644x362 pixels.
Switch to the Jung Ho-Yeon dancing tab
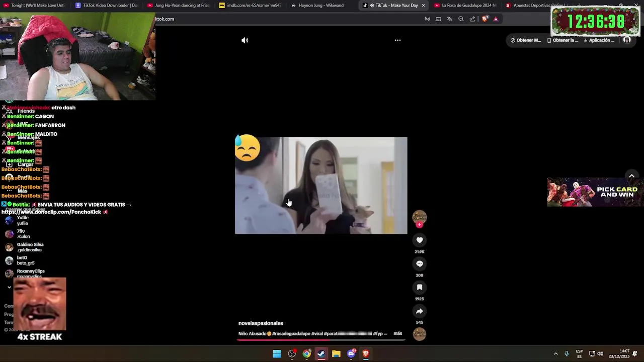tap(179, 6)
